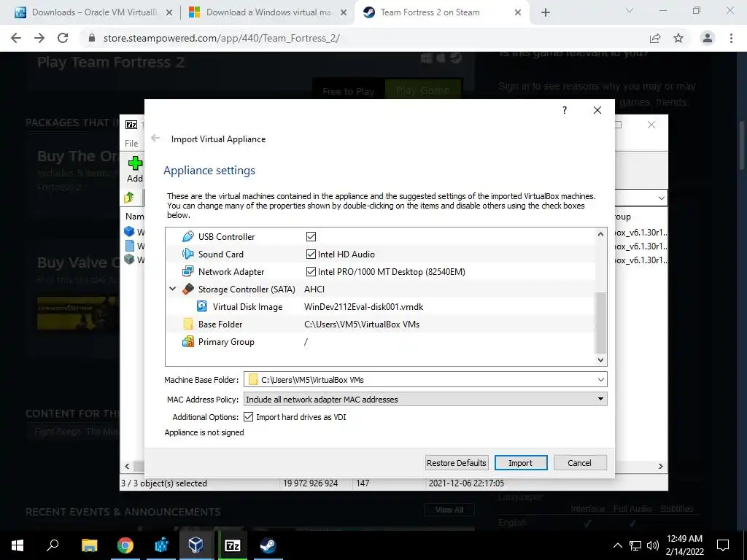
Task: Click Restore Defaults button
Action: pos(457,463)
